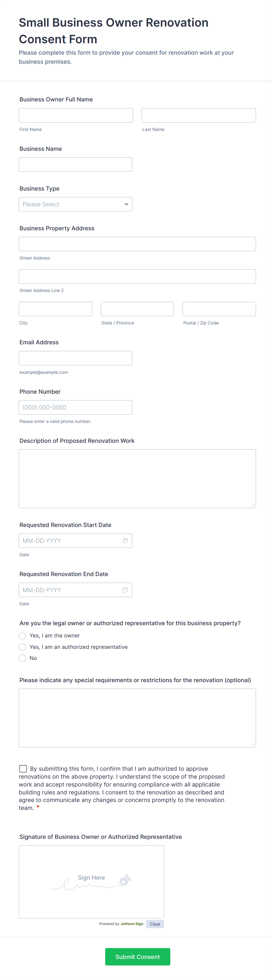The height and width of the screenshot is (980, 272).
Task: Open the Business Type dropdown
Action: click(75, 204)
